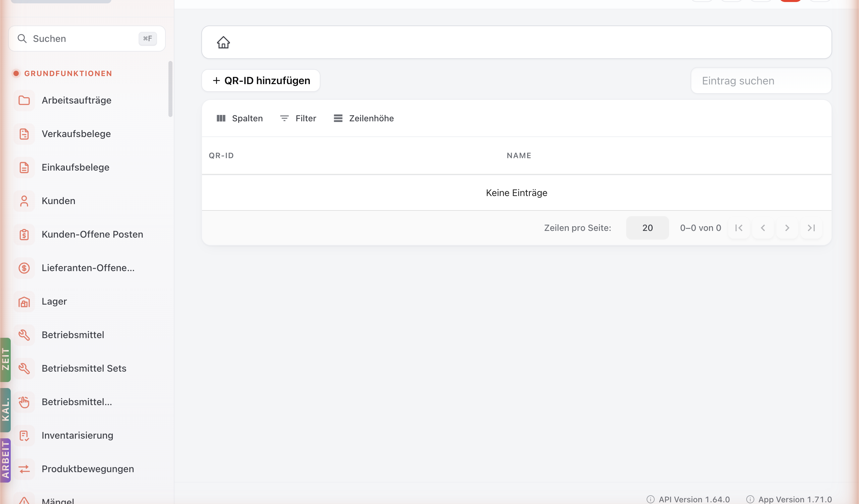Screen dimensions: 859x504
Task: Open the KAL. side tab
Action: click(x=5, y=410)
